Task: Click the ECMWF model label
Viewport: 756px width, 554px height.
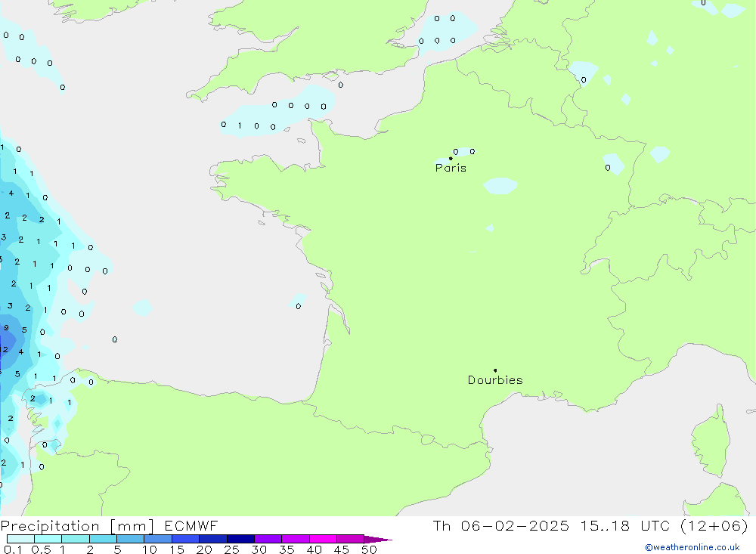Action: point(191,525)
